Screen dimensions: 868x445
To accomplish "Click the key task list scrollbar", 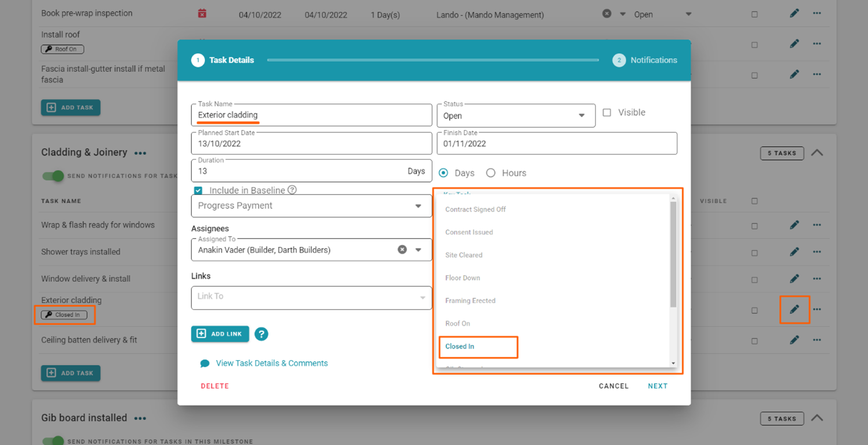I will 673,254.
